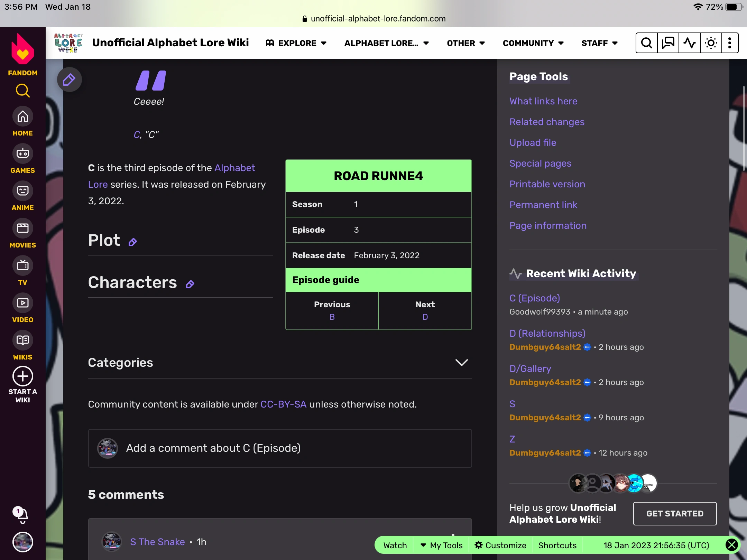Open the recent activity pulse icon
747x560 pixels.
689,43
